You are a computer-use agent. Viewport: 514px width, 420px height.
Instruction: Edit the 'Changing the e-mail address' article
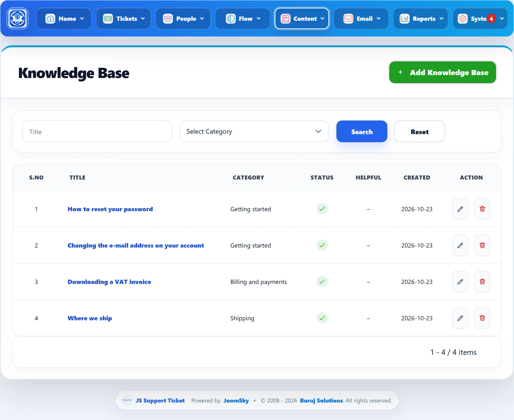coord(460,245)
